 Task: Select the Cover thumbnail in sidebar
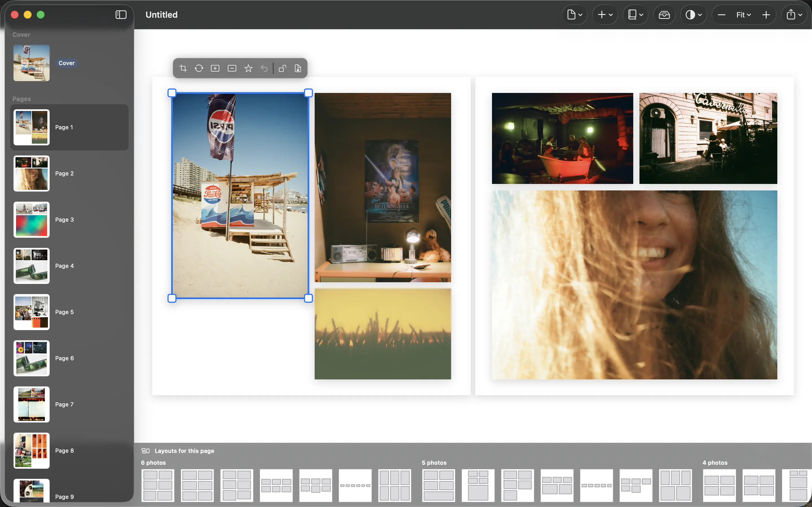[x=32, y=63]
